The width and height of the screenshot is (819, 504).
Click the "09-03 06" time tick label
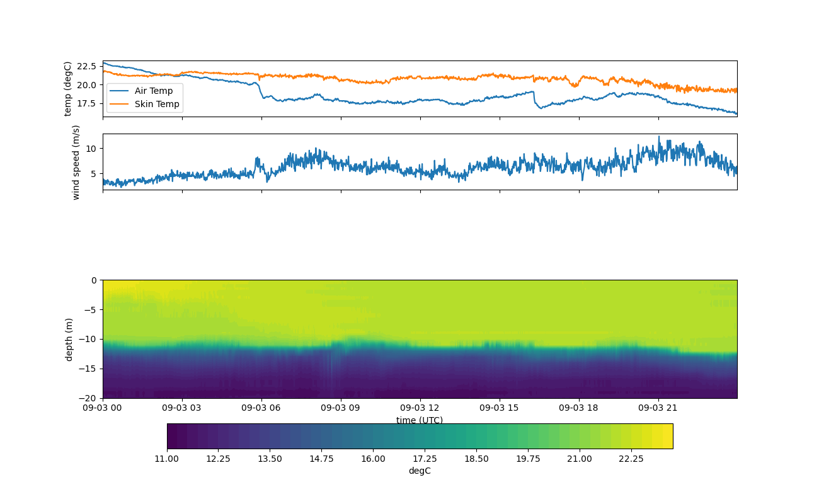(262, 408)
